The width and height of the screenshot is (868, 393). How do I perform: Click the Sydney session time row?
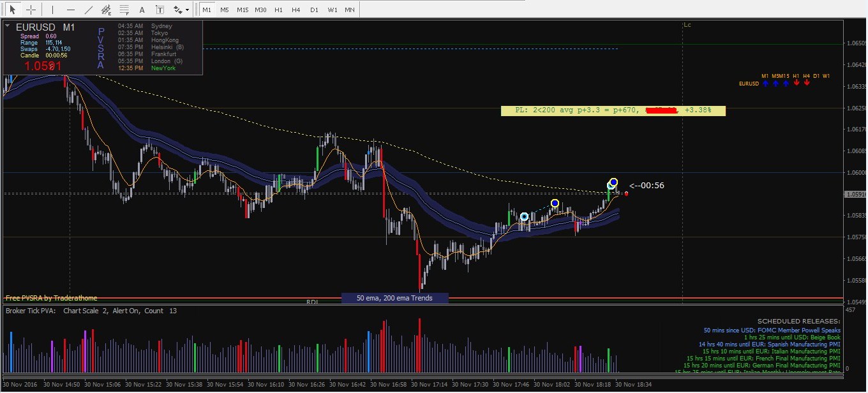point(146,26)
